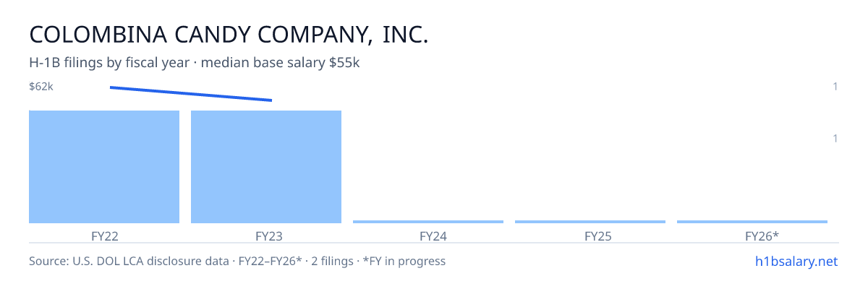The width and height of the screenshot is (868, 289).
Task: Select the thin FY25 bar
Action: pyautogui.click(x=590, y=222)
